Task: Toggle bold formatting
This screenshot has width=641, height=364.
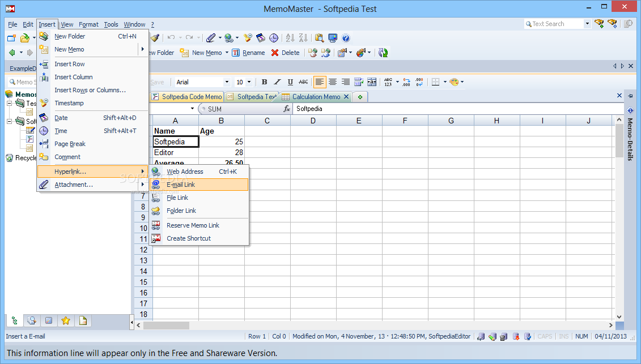Action: (x=265, y=82)
